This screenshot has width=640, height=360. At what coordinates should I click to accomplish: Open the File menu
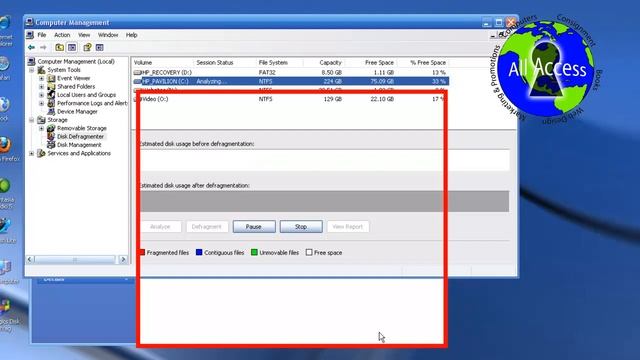point(42,35)
